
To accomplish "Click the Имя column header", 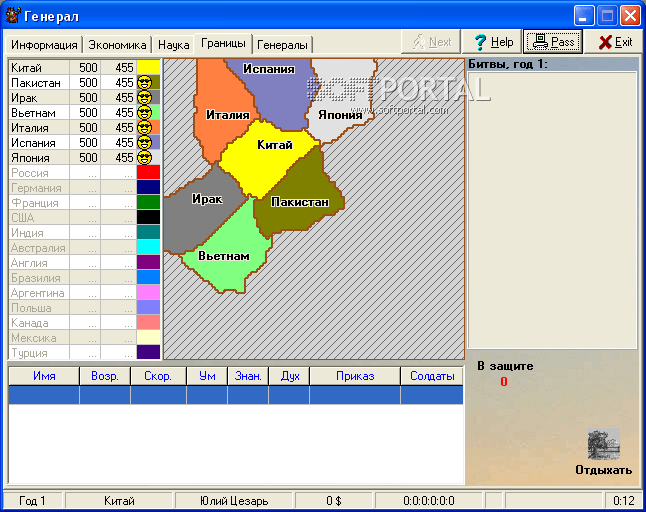I will tap(44, 376).
